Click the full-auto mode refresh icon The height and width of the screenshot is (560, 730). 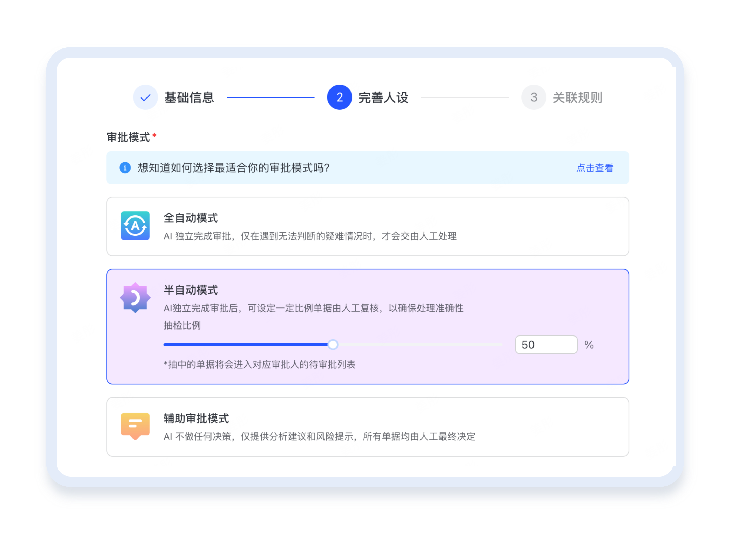pyautogui.click(x=135, y=226)
